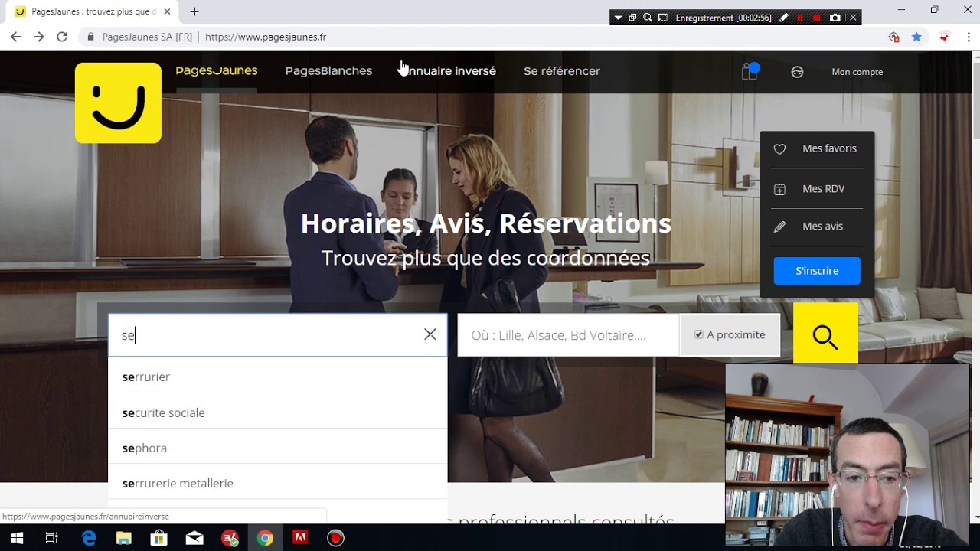980x551 pixels.
Task: Click the recorder window-select icon
Action: [x=632, y=18]
